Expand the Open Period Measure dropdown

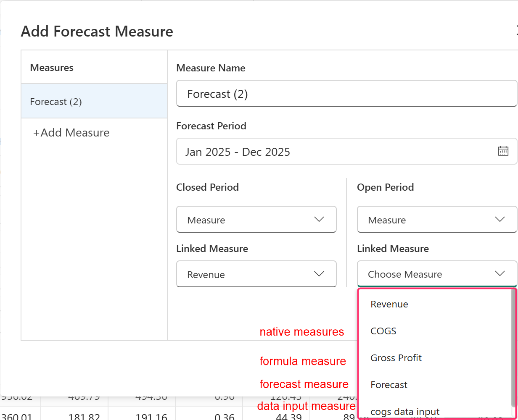[x=429, y=219]
